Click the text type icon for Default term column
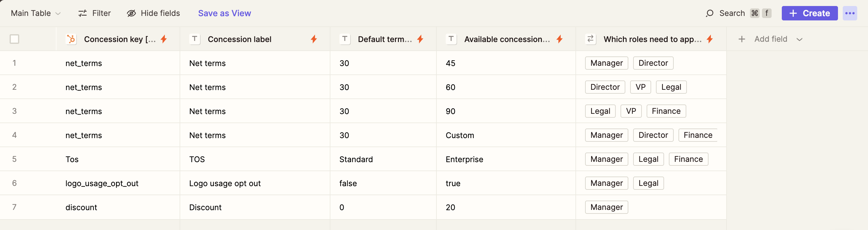Screen dimensions: 868x230 [x=345, y=39]
